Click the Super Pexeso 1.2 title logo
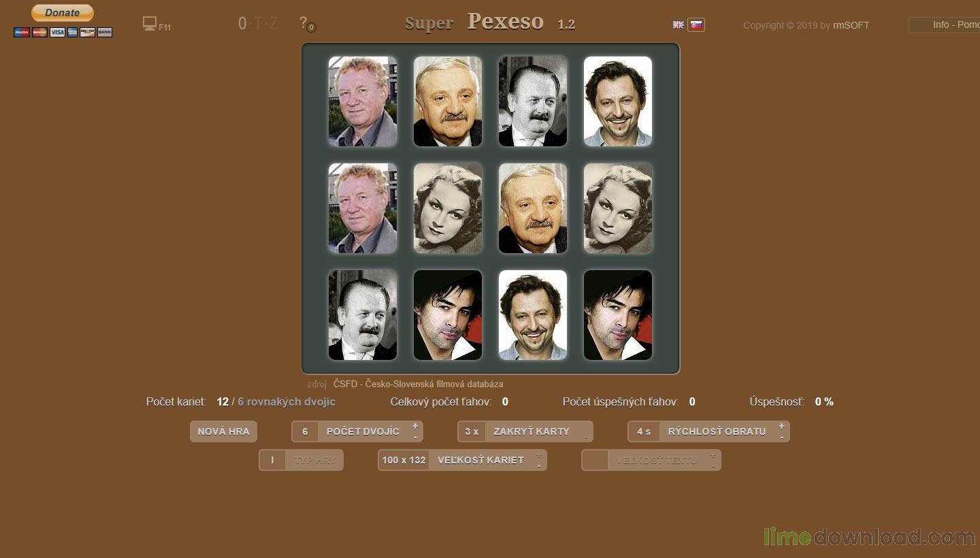Viewport: 980px width, 558px height. pos(489,22)
